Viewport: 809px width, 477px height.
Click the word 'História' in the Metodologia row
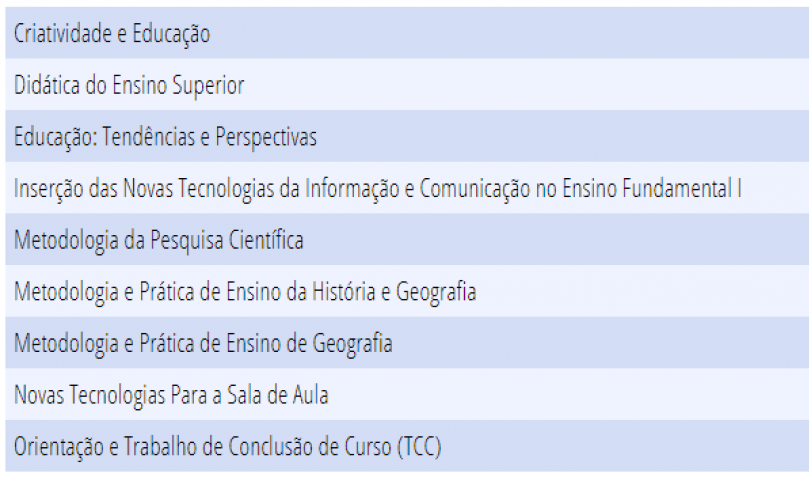(x=344, y=291)
